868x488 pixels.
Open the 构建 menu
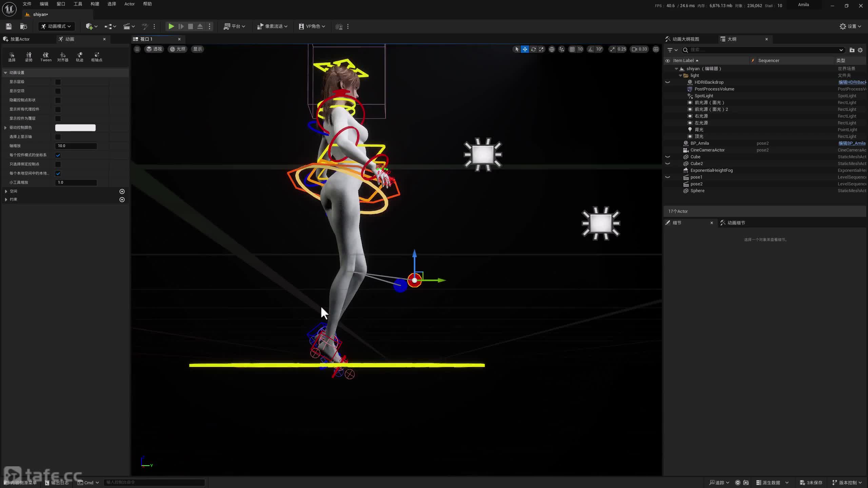[x=95, y=4]
